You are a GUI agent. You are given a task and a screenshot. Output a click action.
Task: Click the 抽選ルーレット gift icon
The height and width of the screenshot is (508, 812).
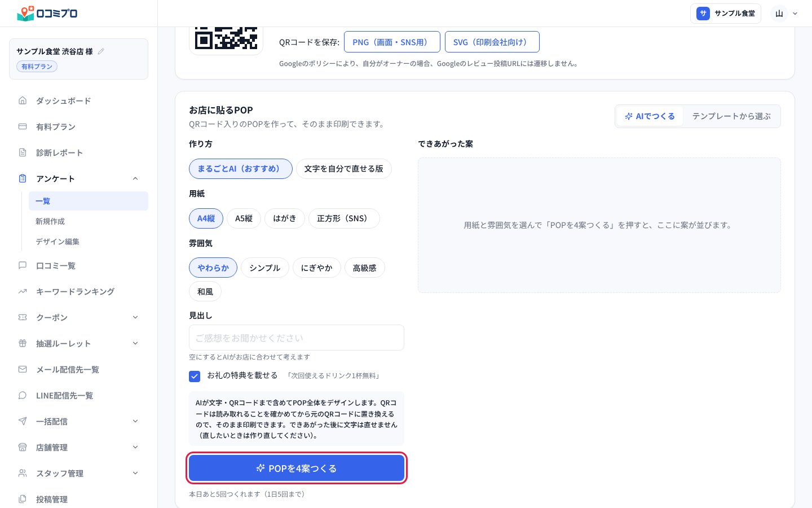pyautogui.click(x=23, y=343)
